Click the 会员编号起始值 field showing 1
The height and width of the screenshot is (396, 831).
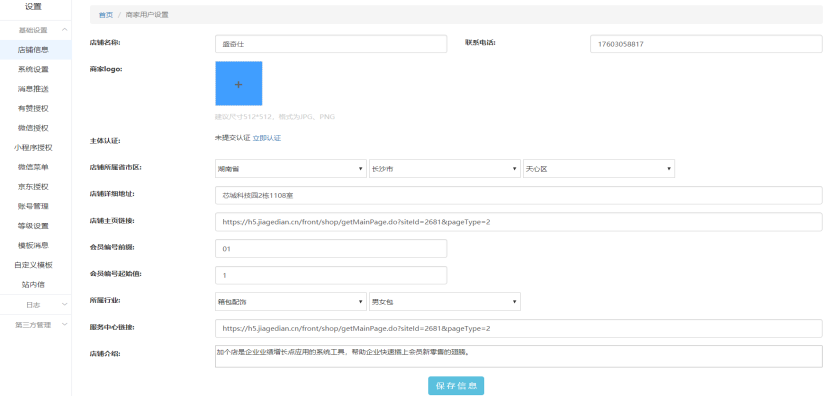(331, 275)
